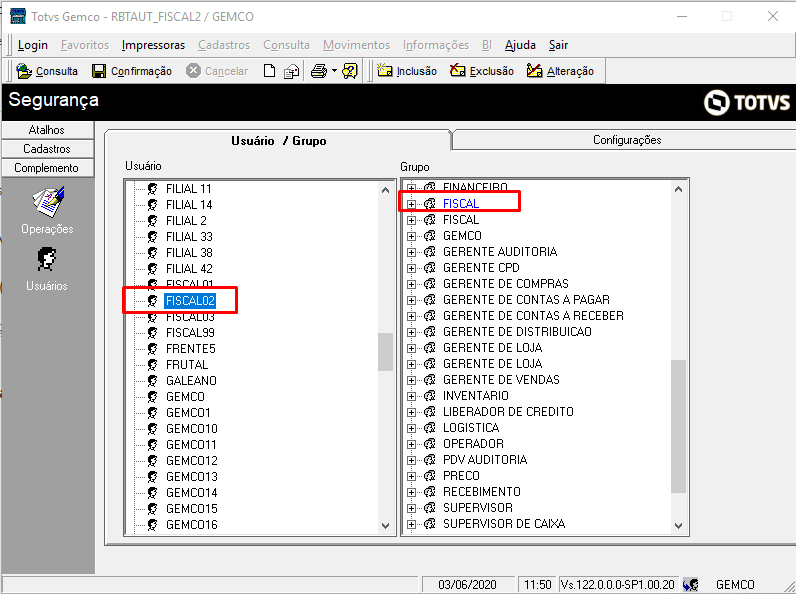The image size is (796, 594).
Task: Expand the GERENTE DE COMPRAS group
Action: point(411,284)
